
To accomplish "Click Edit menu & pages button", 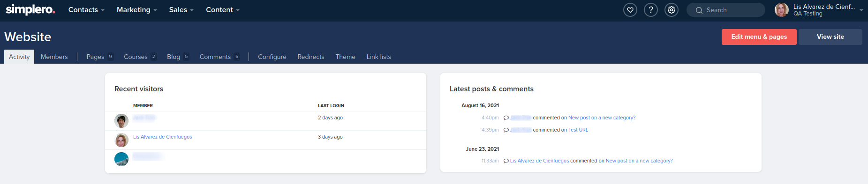I will tap(759, 37).
